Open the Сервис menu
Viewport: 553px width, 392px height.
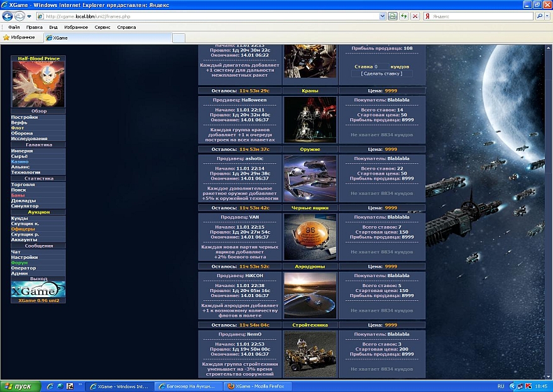coord(102,28)
